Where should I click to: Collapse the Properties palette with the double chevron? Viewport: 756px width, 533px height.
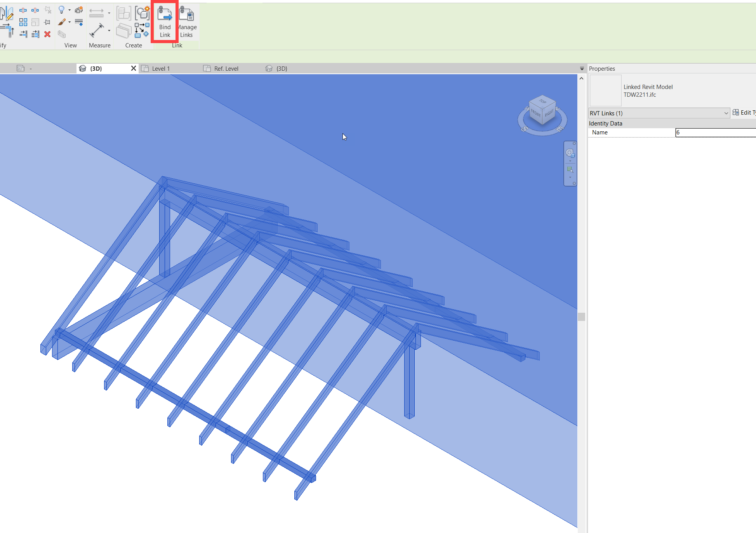tap(582, 68)
